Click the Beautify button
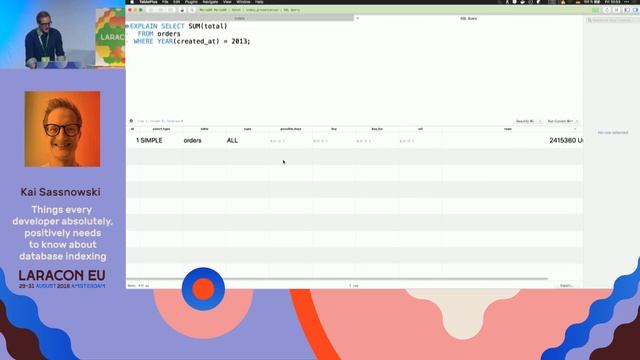 coord(526,121)
